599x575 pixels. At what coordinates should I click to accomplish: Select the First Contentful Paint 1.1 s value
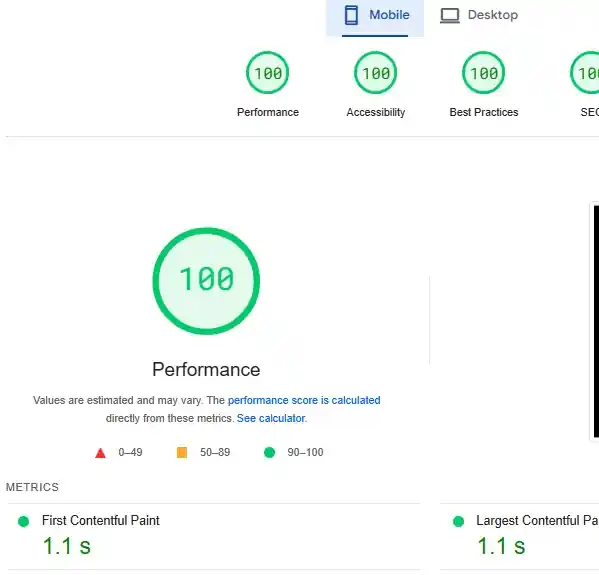pyautogui.click(x=67, y=546)
